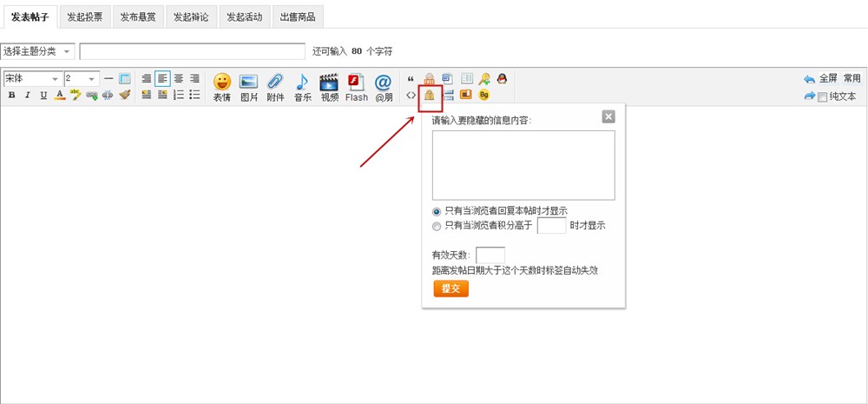
Task: Click the 全屏 fullscreen button
Action: pos(828,79)
